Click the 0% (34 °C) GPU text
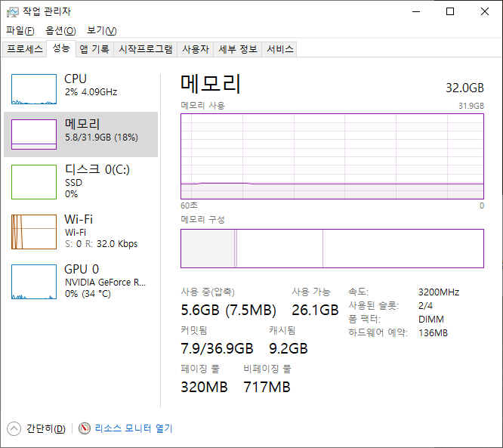The height and width of the screenshot is (448, 503). [x=88, y=294]
